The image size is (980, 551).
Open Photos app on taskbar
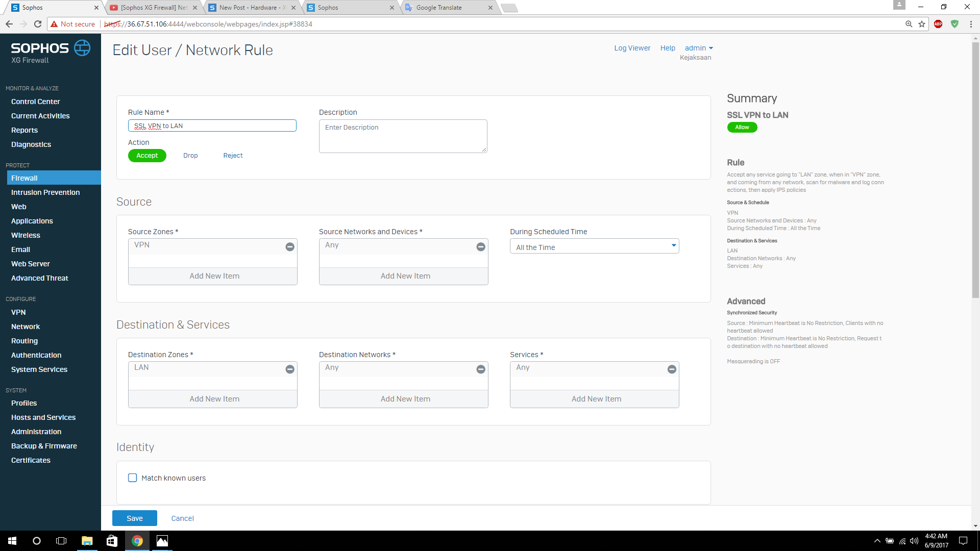[x=162, y=541]
